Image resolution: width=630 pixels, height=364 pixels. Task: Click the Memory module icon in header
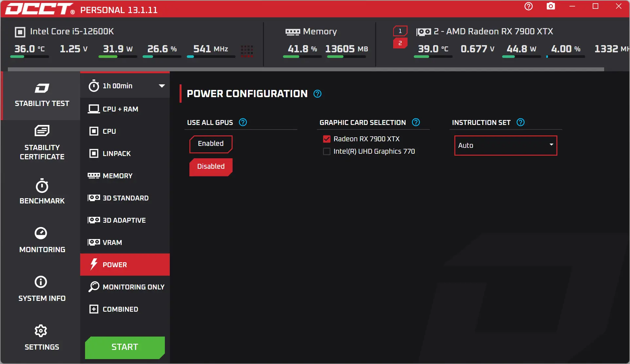click(x=292, y=32)
